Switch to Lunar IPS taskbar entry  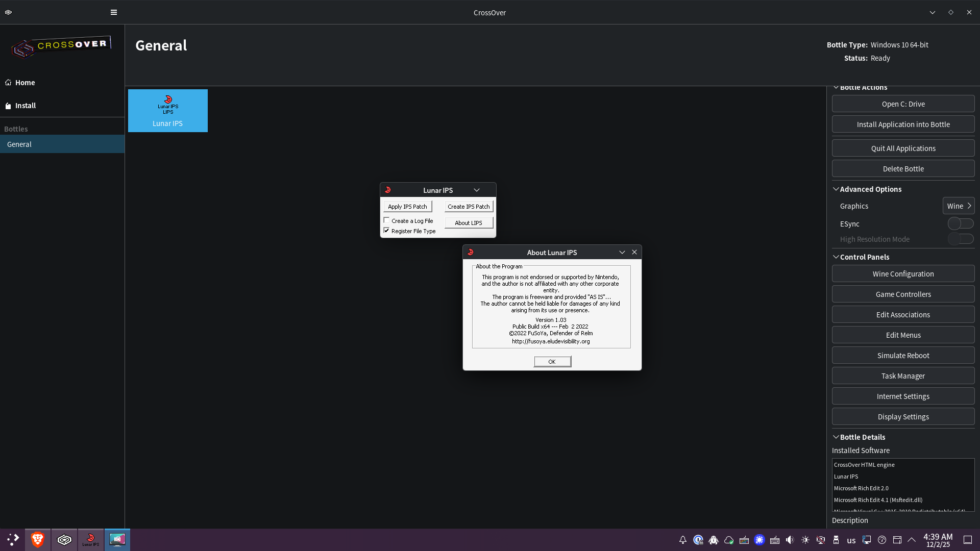click(x=91, y=540)
